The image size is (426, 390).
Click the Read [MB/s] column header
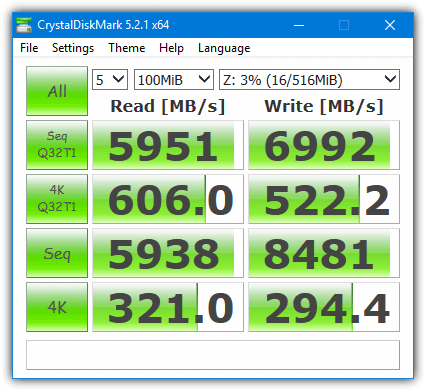click(168, 107)
